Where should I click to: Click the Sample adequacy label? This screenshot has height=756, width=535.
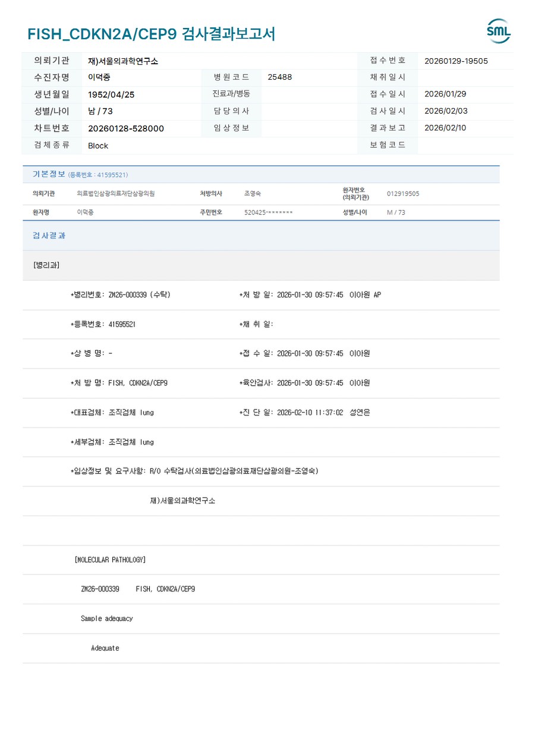pos(107,619)
